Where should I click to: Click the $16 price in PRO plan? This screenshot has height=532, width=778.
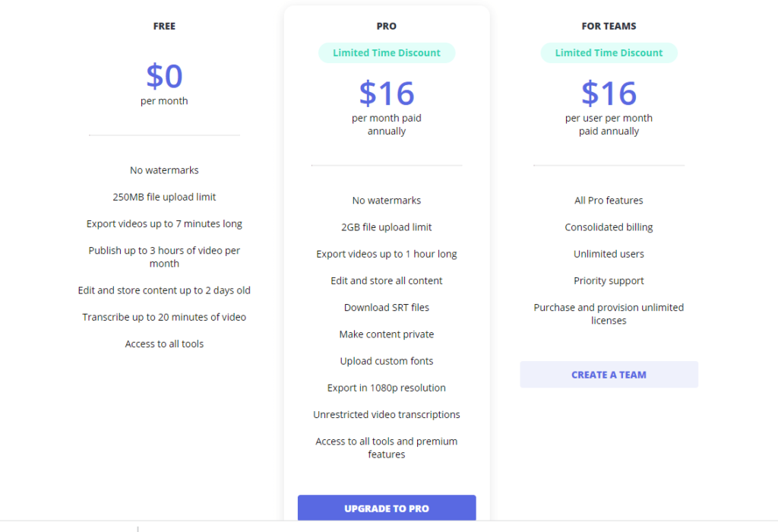[387, 93]
